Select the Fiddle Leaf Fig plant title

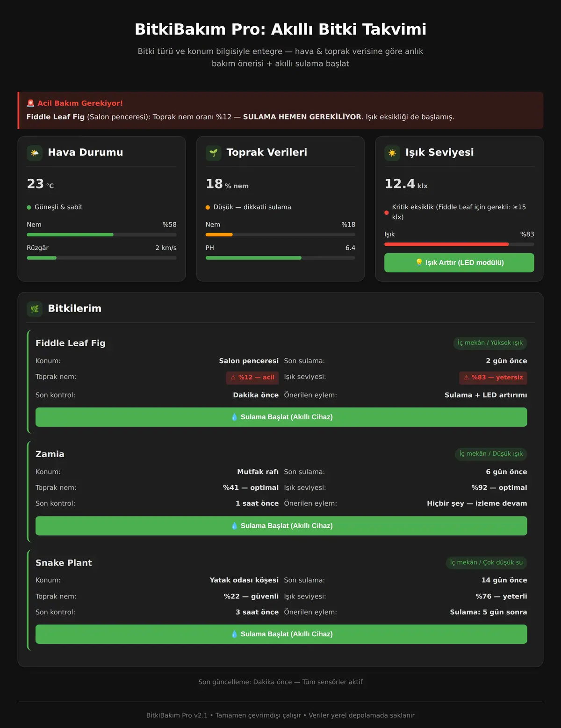click(71, 343)
